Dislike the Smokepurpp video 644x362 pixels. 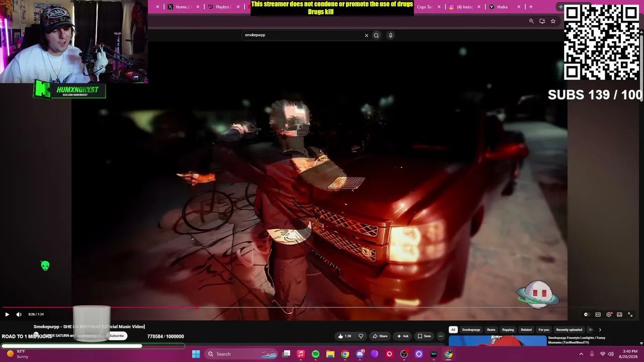[x=361, y=336]
